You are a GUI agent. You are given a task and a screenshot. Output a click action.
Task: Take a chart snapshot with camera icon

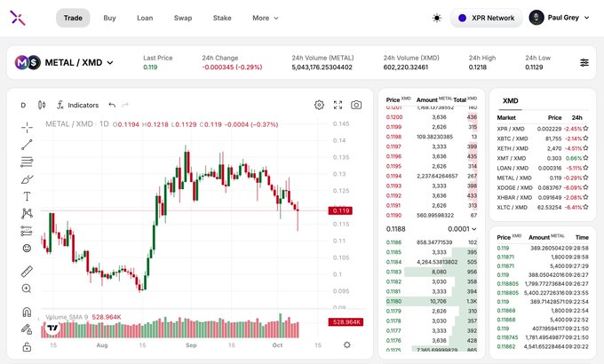tap(356, 105)
